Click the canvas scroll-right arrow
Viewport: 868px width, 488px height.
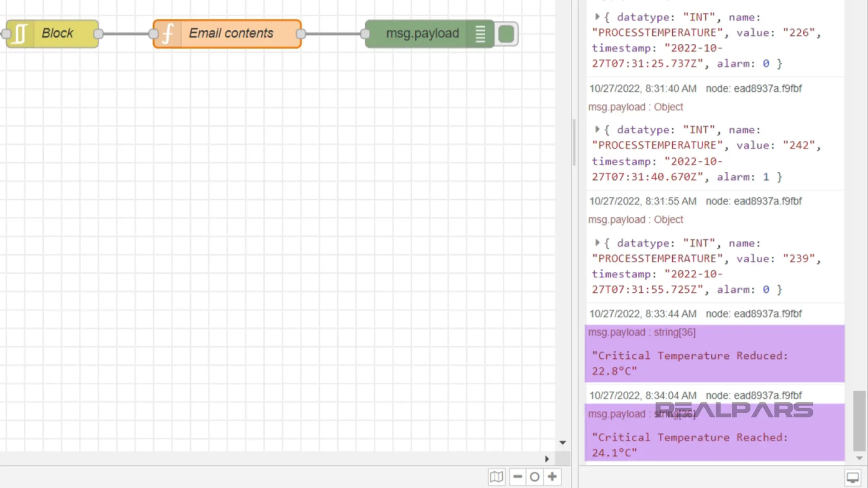[547, 459]
